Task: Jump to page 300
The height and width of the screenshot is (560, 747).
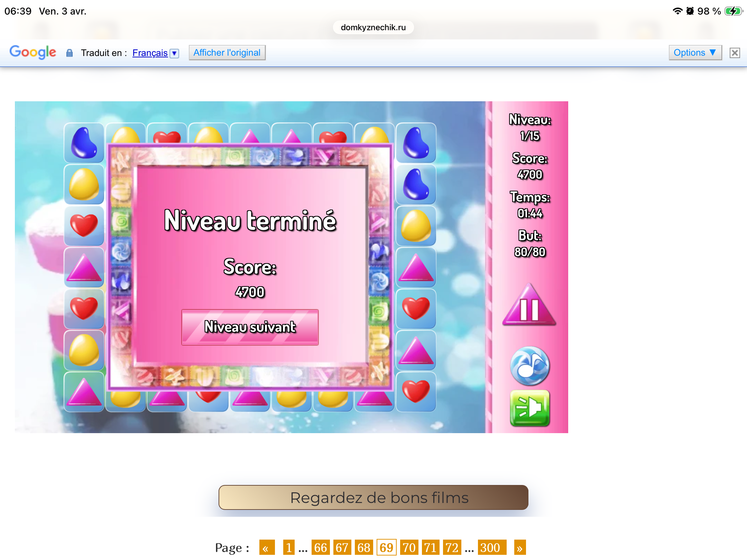Action: (x=491, y=548)
